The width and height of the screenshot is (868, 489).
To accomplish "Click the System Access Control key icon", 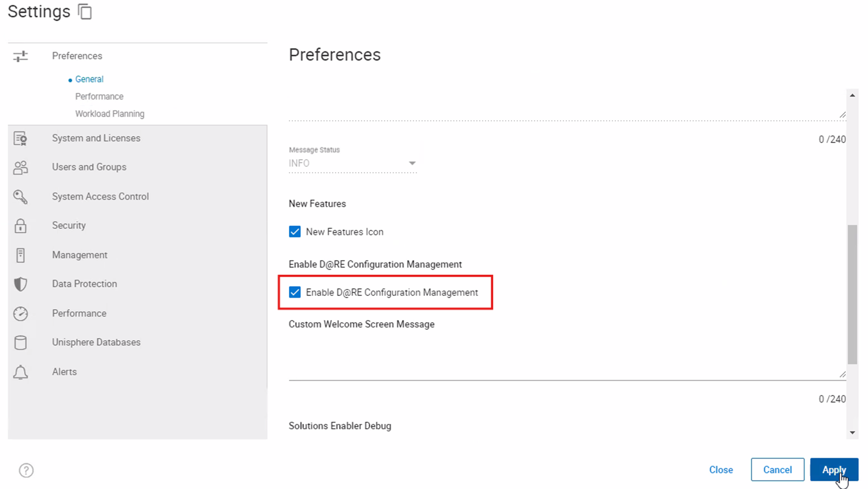I will 20,197.
